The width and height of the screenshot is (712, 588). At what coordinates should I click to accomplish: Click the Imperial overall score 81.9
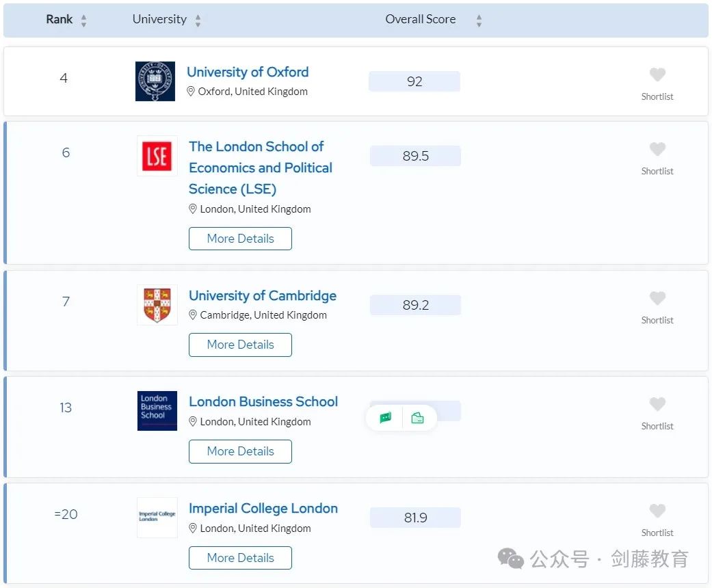point(415,518)
